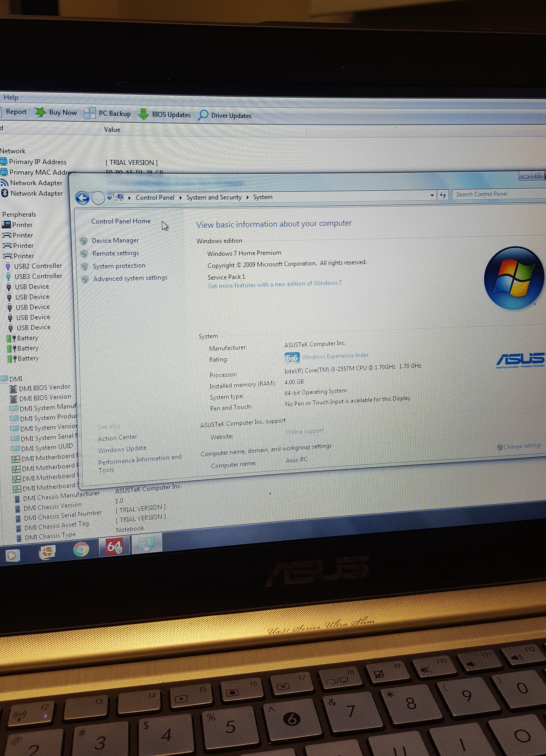This screenshot has width=546, height=756.
Task: Open the Help menu in AIDA64
Action: click(11, 97)
